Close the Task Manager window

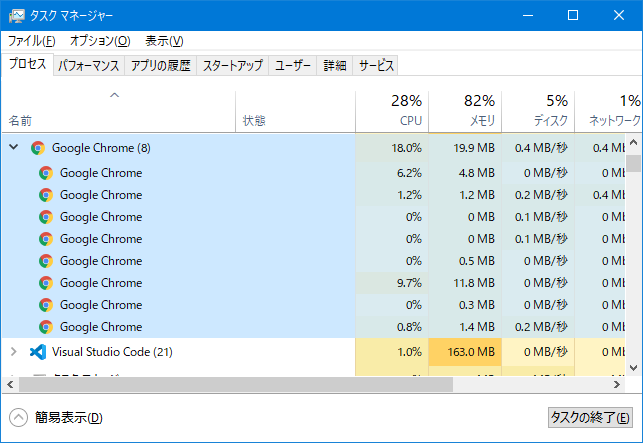point(619,16)
